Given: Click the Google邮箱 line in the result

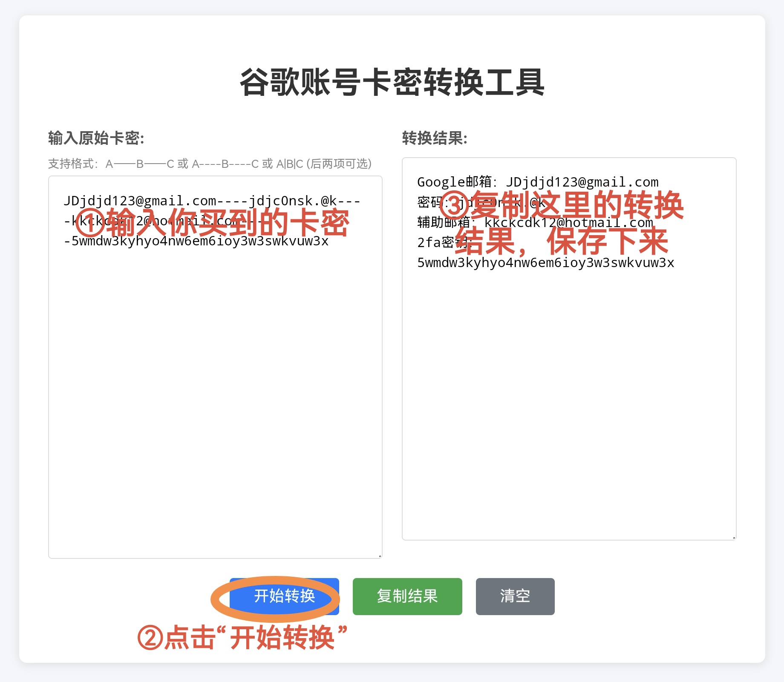Looking at the screenshot, I should [x=538, y=182].
